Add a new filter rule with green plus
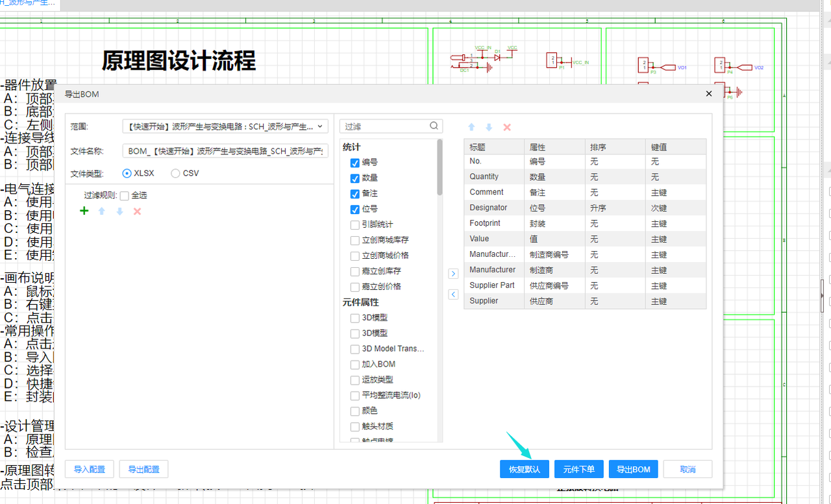831x504 pixels. [x=84, y=211]
